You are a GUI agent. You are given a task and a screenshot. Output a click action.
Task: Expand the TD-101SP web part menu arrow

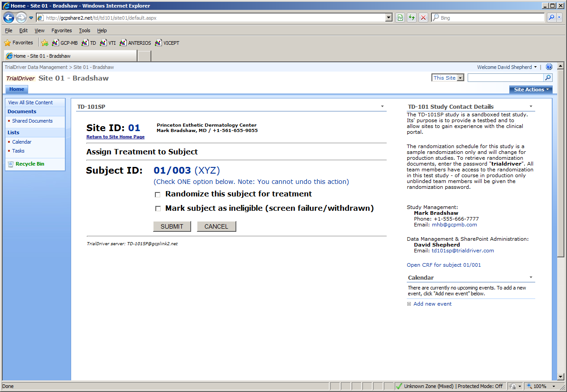[x=382, y=107]
